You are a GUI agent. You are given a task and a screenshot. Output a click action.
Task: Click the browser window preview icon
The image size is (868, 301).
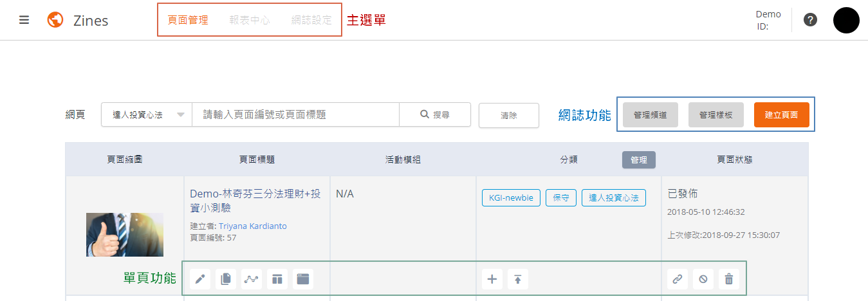point(302,279)
